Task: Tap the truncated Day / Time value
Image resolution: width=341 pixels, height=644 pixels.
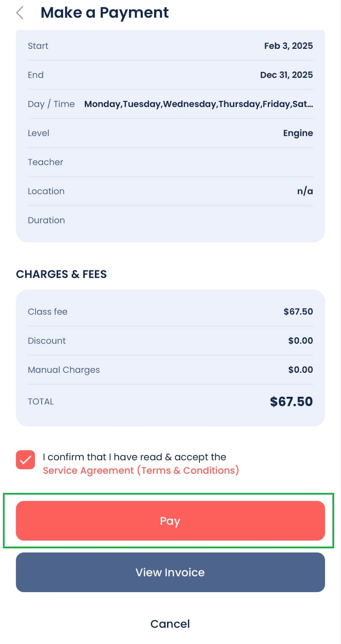Action: click(x=198, y=104)
